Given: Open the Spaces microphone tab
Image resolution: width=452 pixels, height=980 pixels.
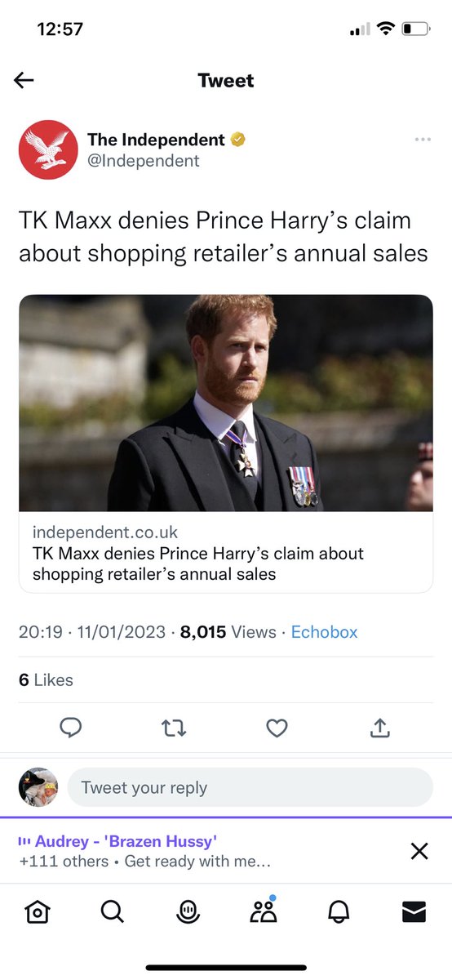Looking at the screenshot, I should coord(188,912).
